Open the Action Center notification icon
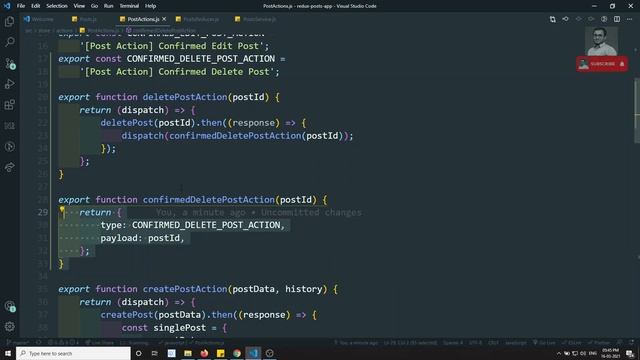The image size is (640, 360). (x=631, y=353)
